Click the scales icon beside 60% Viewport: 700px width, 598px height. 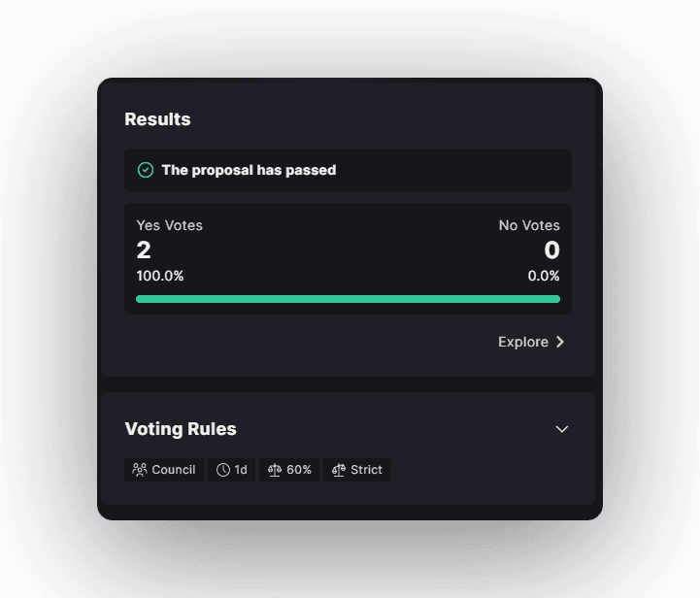point(275,470)
